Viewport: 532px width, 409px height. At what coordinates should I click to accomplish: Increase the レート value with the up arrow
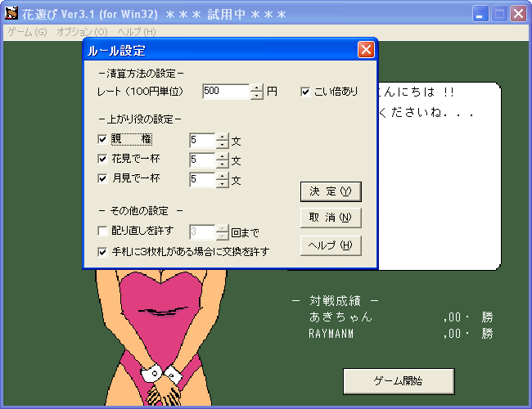tap(256, 88)
